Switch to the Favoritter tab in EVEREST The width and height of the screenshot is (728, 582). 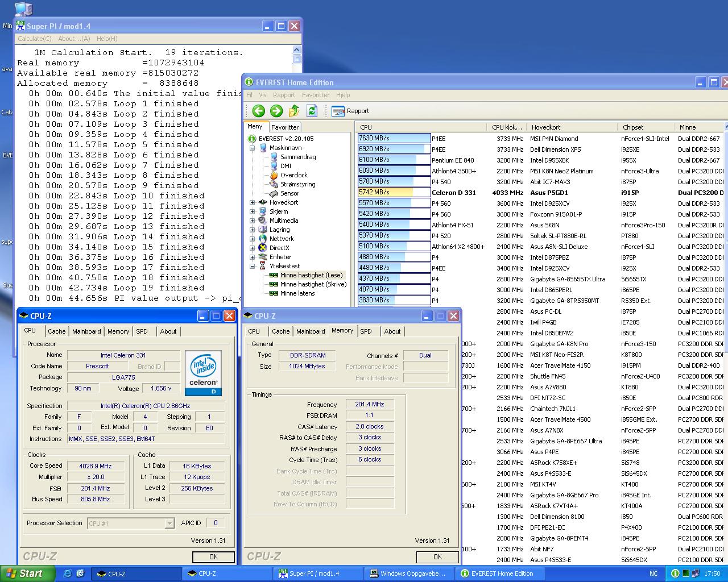285,127
